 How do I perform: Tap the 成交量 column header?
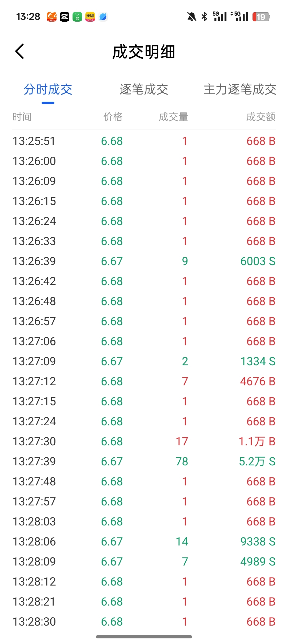point(173,117)
